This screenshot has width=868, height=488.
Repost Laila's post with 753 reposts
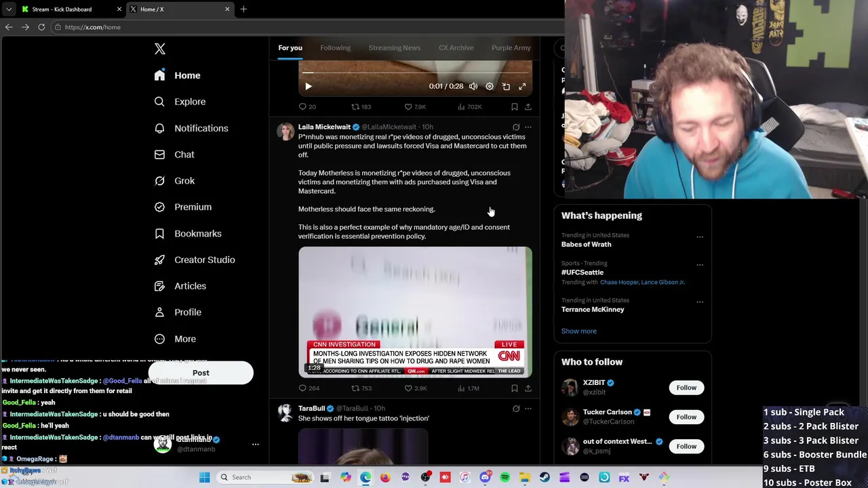coord(361,388)
